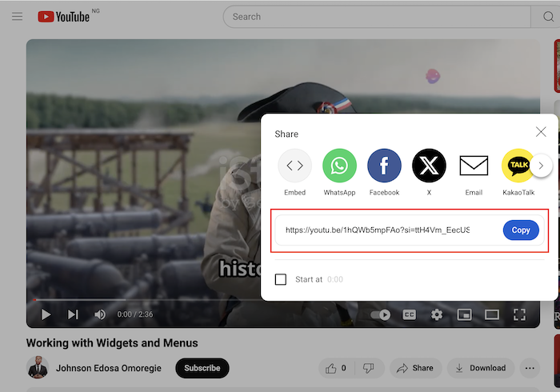
Task: Open more actions ellipsis menu
Action: point(530,368)
